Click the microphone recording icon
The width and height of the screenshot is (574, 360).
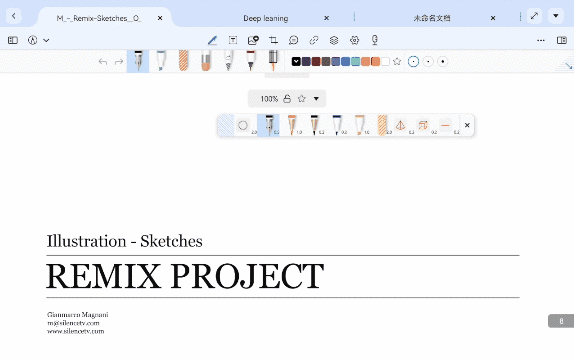374,40
